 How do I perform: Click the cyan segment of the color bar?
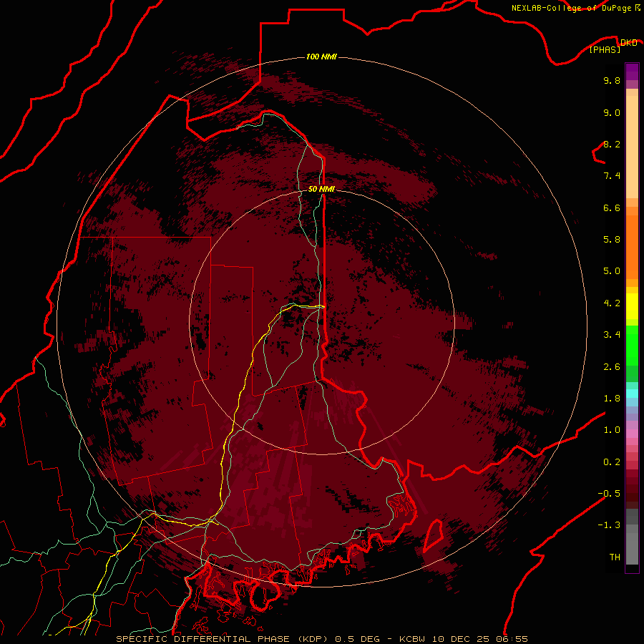632,394
